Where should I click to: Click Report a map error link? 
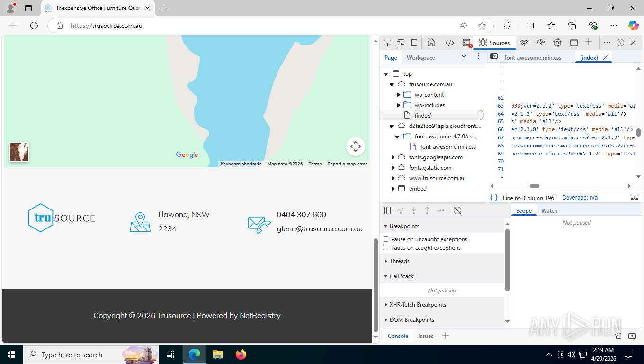click(347, 164)
